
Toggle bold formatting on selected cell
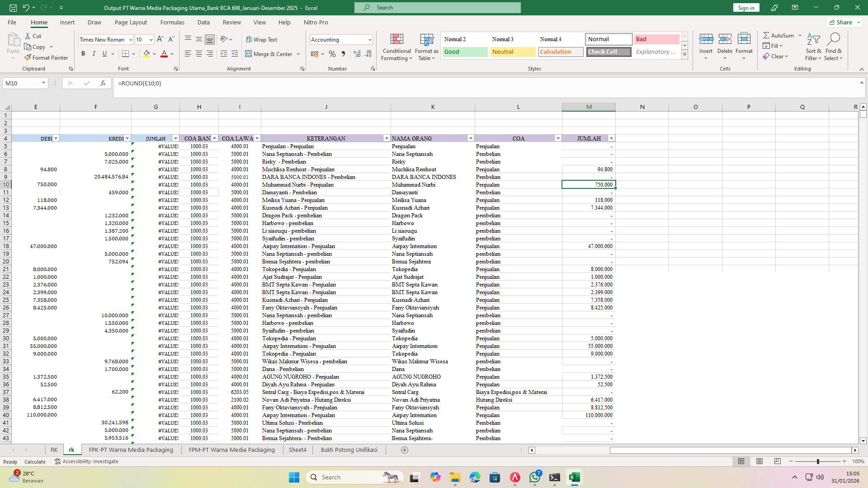click(x=83, y=53)
